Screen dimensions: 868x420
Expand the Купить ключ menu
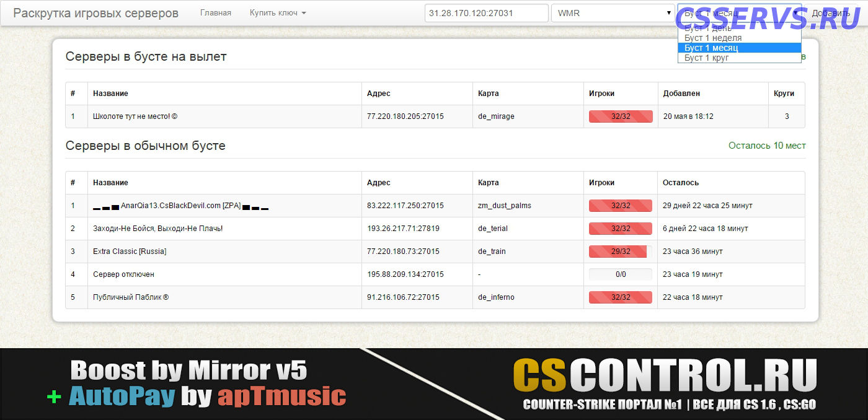tap(278, 12)
